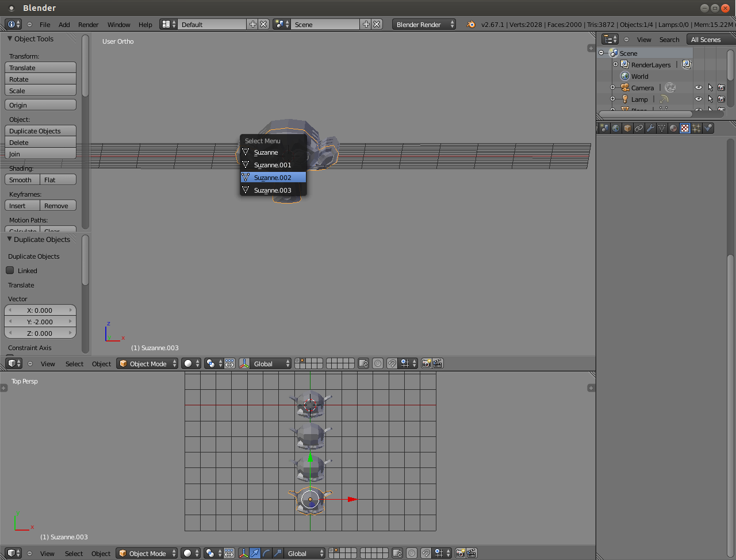Image resolution: width=736 pixels, height=560 pixels.
Task: Enable the Linked checkbox
Action: point(10,270)
